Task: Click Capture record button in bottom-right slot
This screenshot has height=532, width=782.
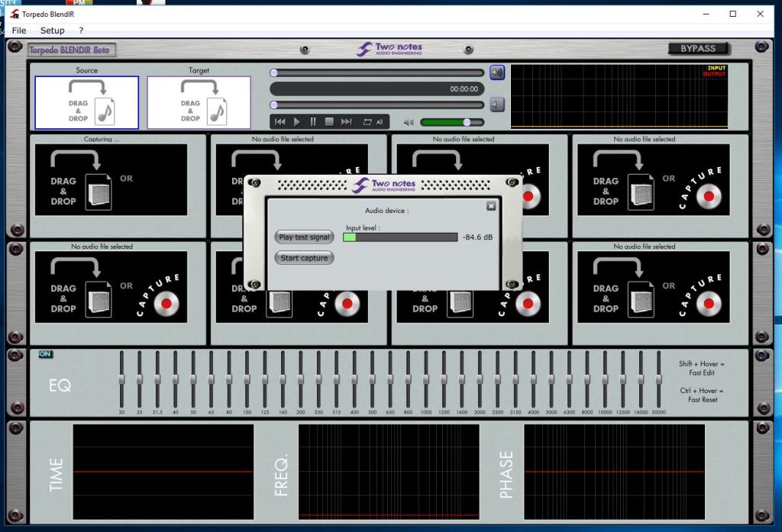Action: pyautogui.click(x=709, y=304)
